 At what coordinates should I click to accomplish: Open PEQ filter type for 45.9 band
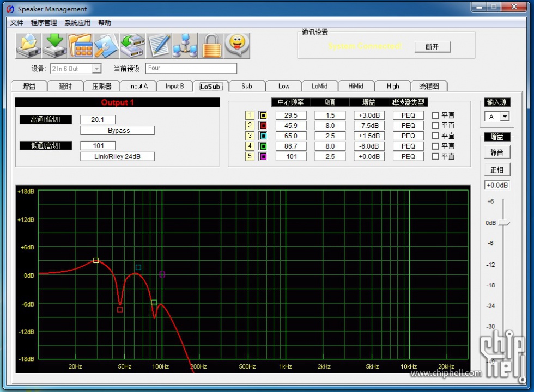point(408,126)
